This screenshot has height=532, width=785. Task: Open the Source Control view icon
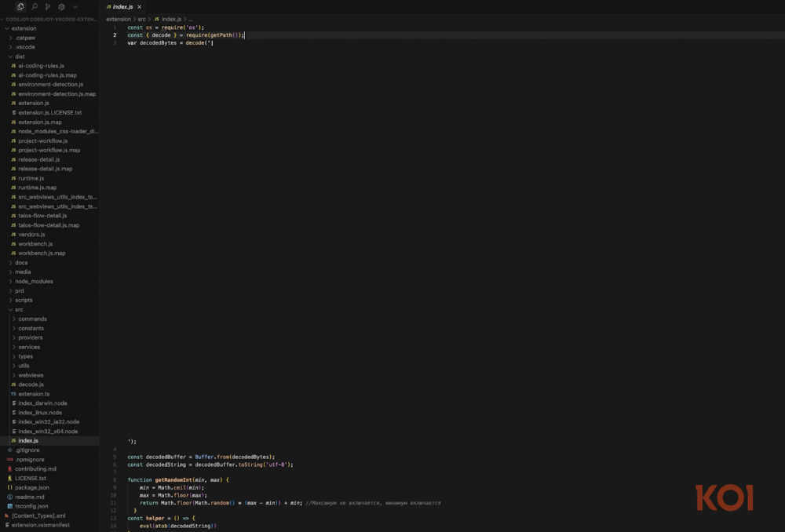coord(48,6)
